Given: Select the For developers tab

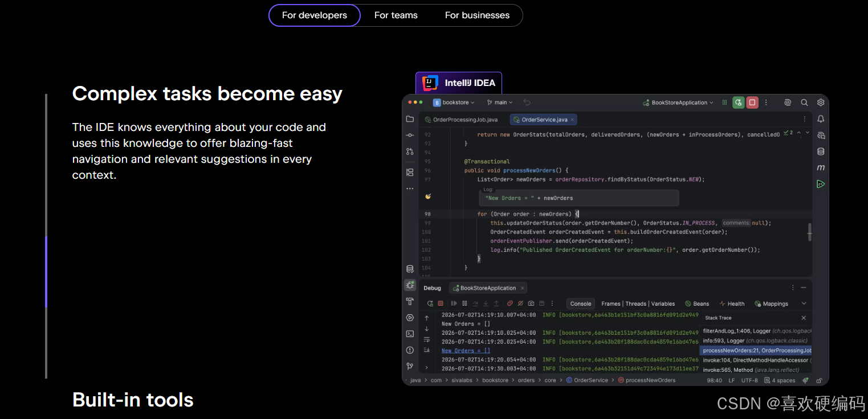Looking at the screenshot, I should point(315,15).
